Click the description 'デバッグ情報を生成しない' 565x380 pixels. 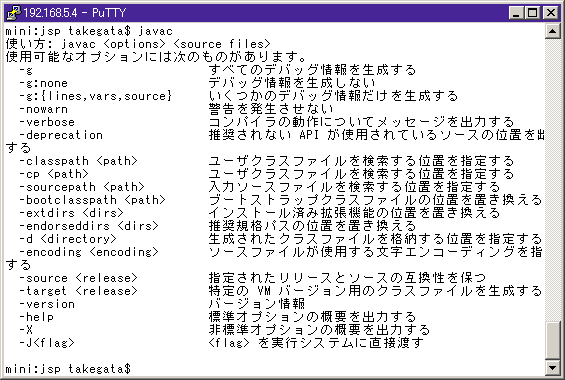point(292,83)
